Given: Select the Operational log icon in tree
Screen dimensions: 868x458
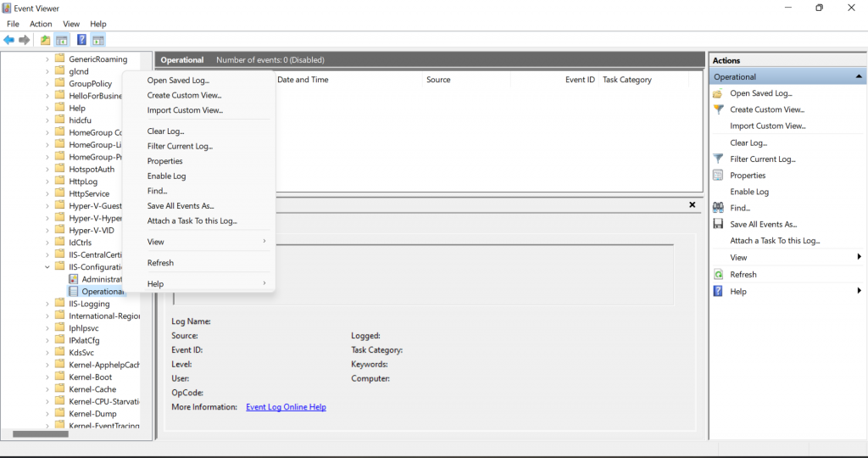Looking at the screenshot, I should (x=73, y=291).
